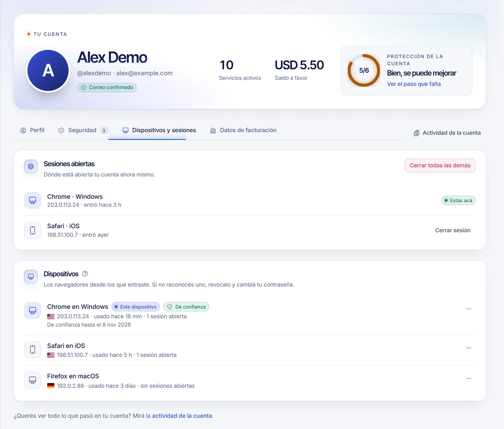Click the globe icon beside Sesiones abiertas
The image size is (504, 429).
click(31, 166)
